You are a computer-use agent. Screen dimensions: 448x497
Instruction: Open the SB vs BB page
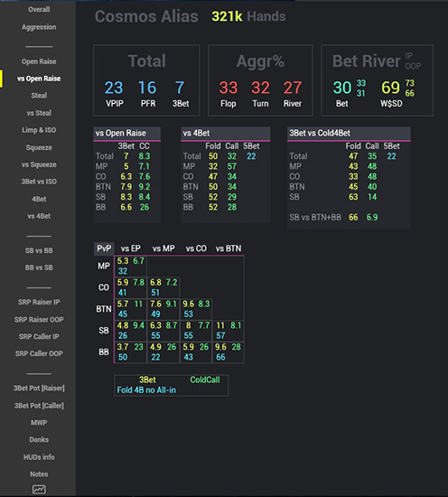[39, 250]
